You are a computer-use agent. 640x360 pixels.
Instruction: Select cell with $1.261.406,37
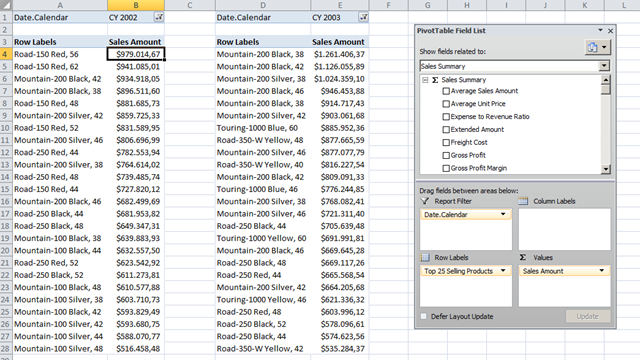click(340, 54)
